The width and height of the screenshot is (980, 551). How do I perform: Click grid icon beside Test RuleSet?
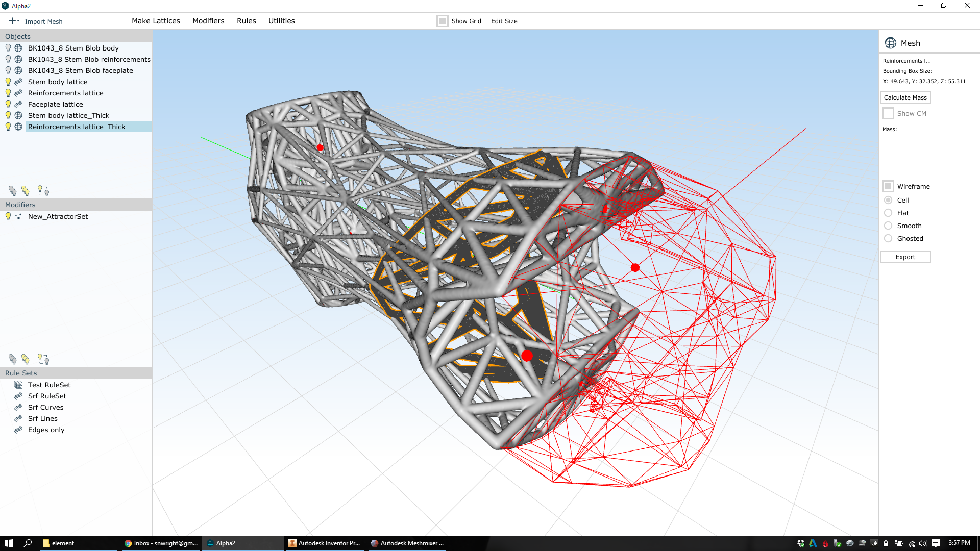tap(18, 385)
